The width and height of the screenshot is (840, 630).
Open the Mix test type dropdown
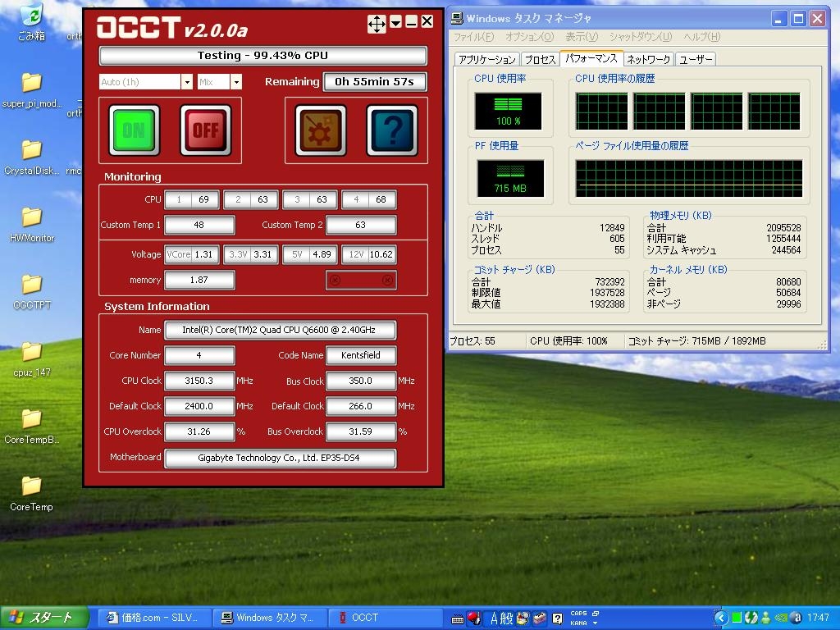pos(235,82)
